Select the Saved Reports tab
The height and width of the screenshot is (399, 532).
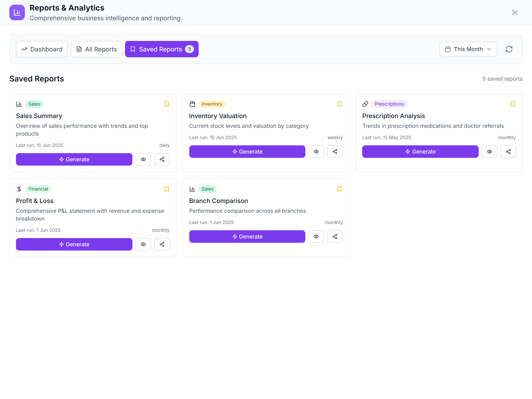pos(162,49)
